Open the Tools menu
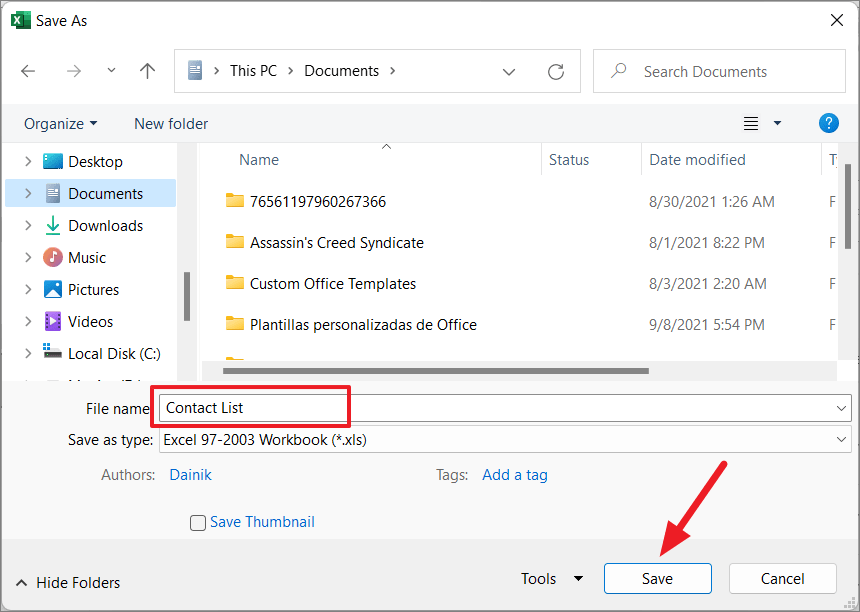Viewport: 860px width, 612px height. tap(551, 579)
